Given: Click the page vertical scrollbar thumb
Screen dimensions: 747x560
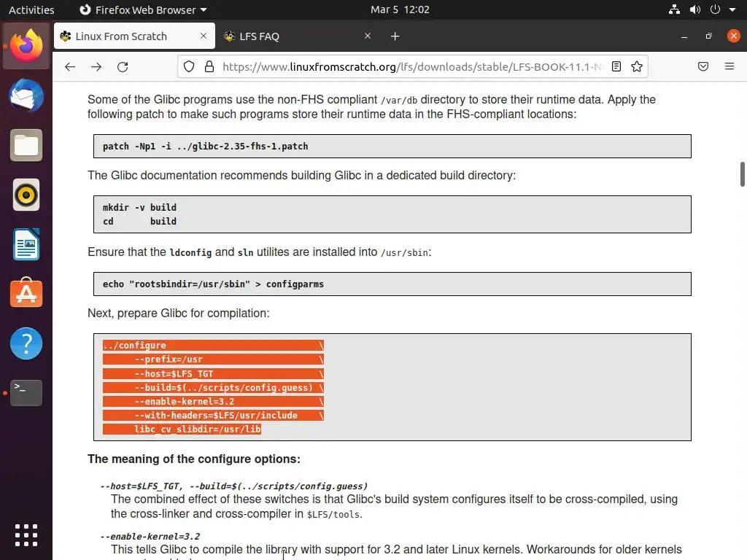Looking at the screenshot, I should (742, 175).
